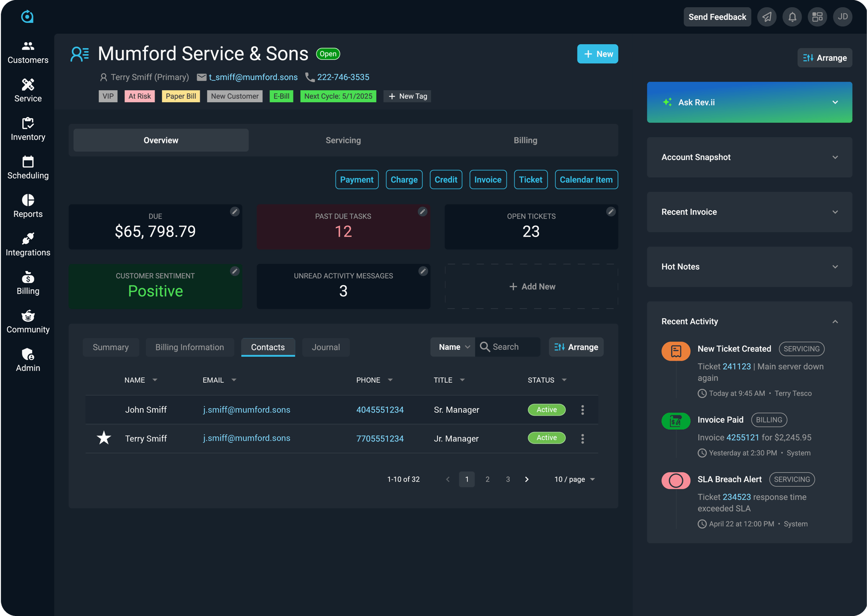Go to Inventory in the sidebar
The height and width of the screenshot is (616, 867).
coord(28,129)
